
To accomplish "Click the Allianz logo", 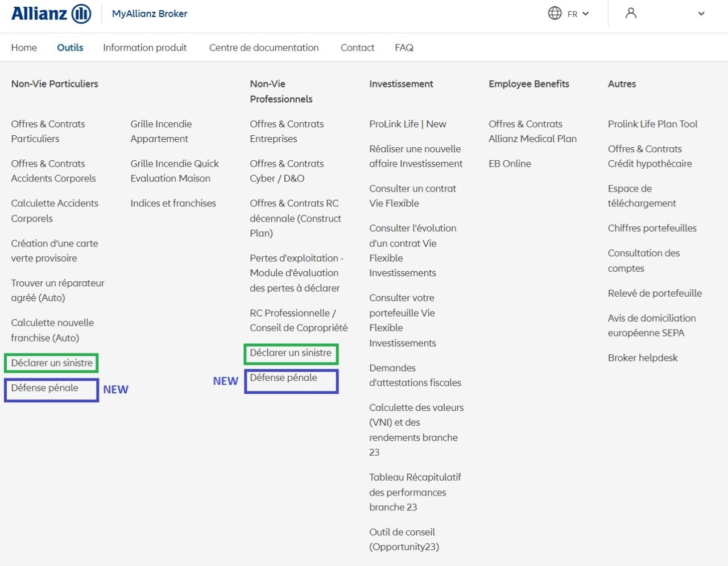I will click(x=51, y=14).
